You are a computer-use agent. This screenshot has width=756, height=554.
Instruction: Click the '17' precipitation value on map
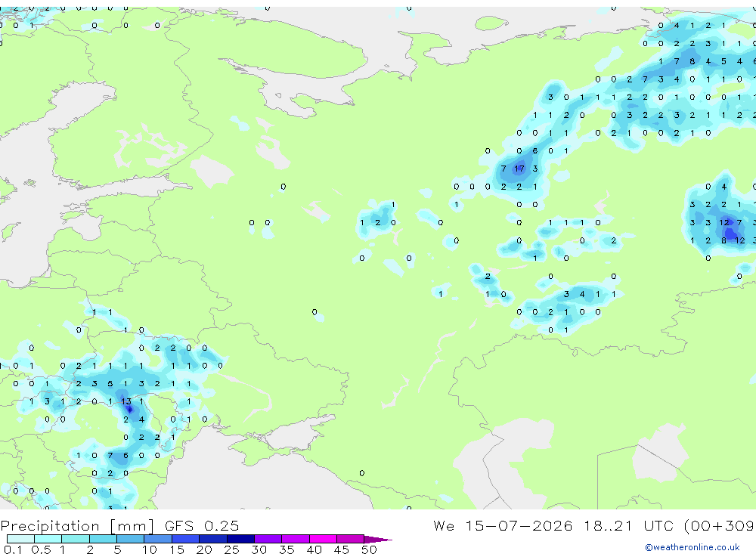tap(519, 169)
